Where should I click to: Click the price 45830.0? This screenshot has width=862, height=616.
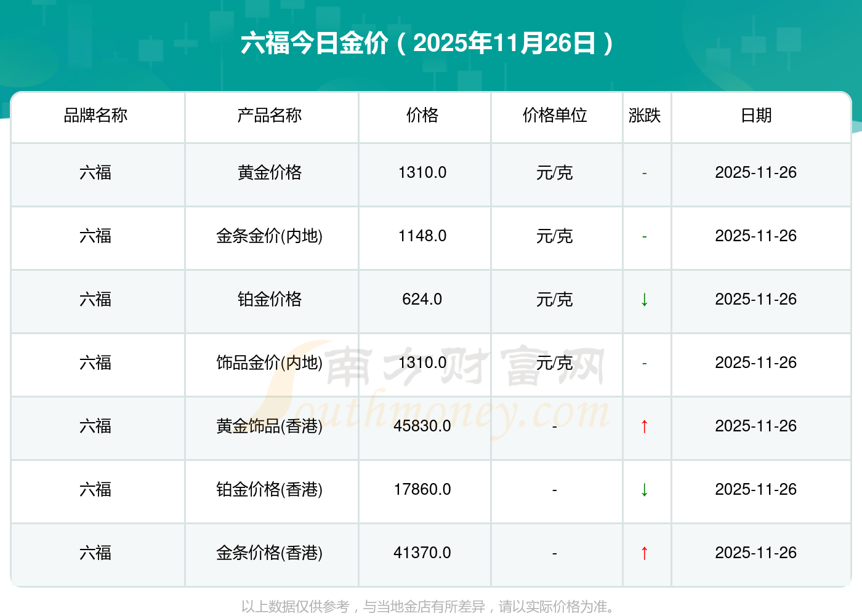pos(422,426)
